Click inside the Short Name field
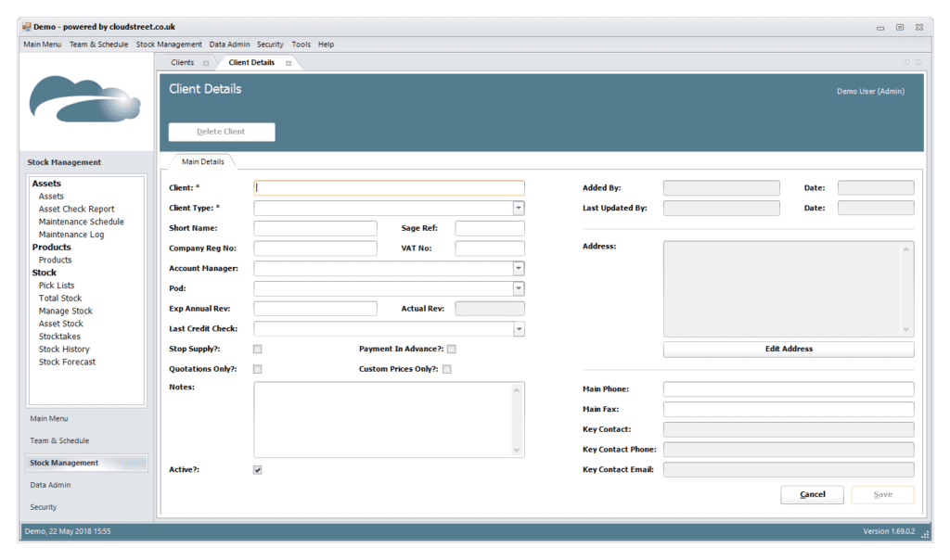The height and width of the screenshot is (560, 950). click(315, 227)
